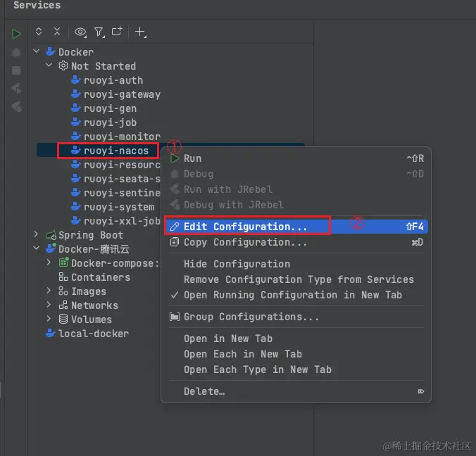Select the ruoyi-gateway service

pos(122,94)
